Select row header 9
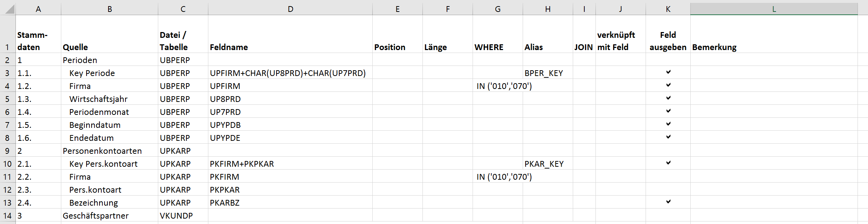Viewport: 868px width, 224px height. click(7, 151)
